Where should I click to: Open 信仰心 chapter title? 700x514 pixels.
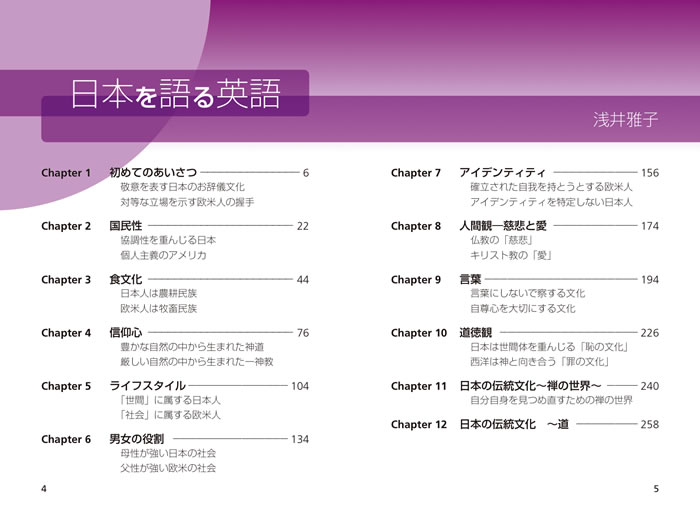tap(126, 332)
